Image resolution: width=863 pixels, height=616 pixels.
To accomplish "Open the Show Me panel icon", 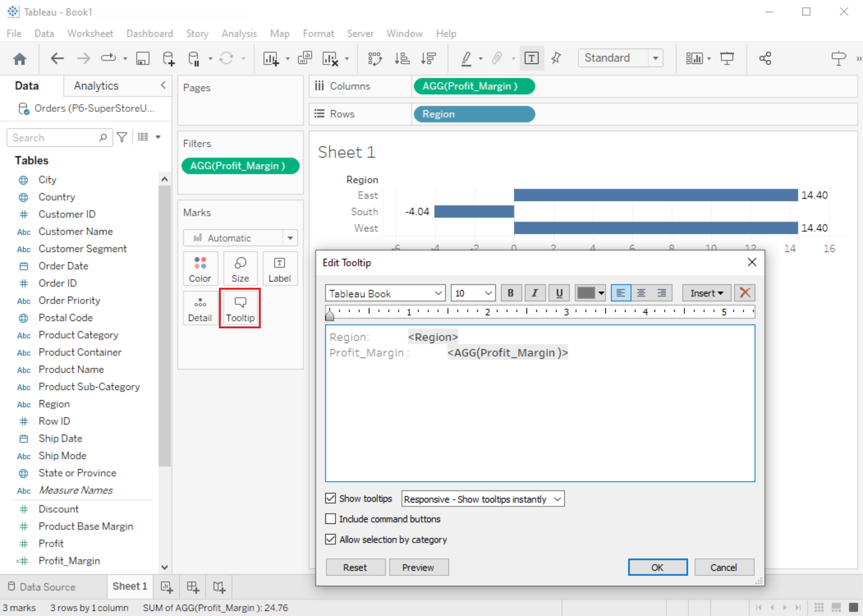I will [838, 58].
